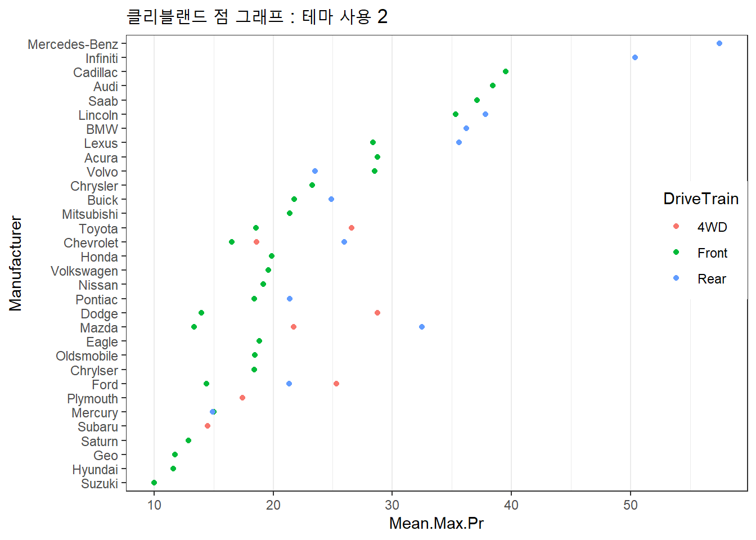Screen dimensions: 756x540
Task: Click the x-axis tick label 10
Action: coord(154,505)
